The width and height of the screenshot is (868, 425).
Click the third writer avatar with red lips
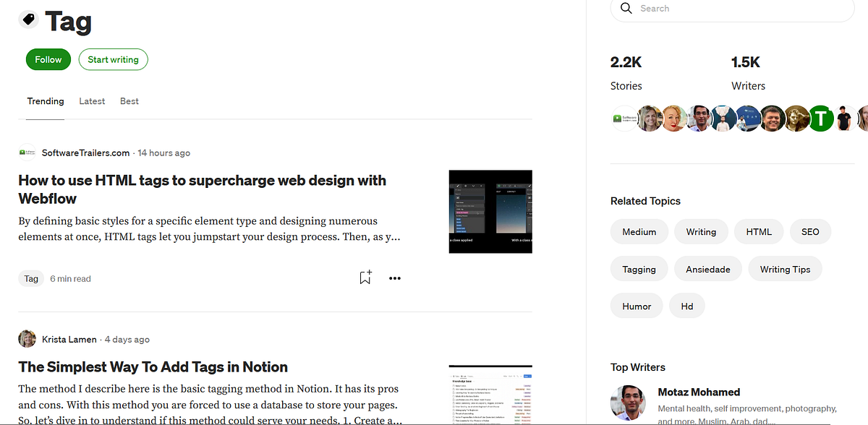[673, 118]
